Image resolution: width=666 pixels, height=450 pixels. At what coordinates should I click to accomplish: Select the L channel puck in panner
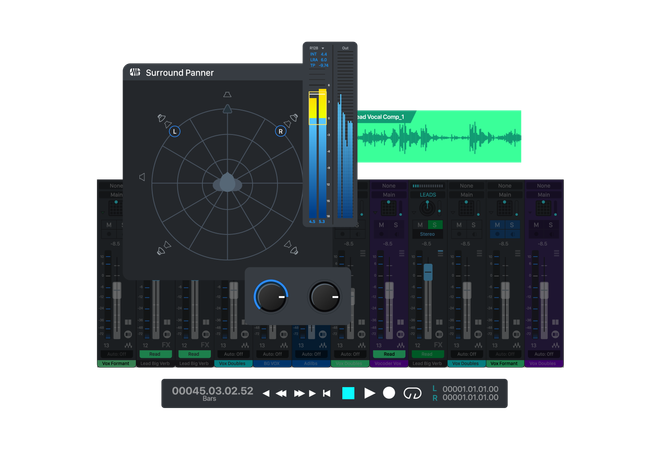point(175,131)
